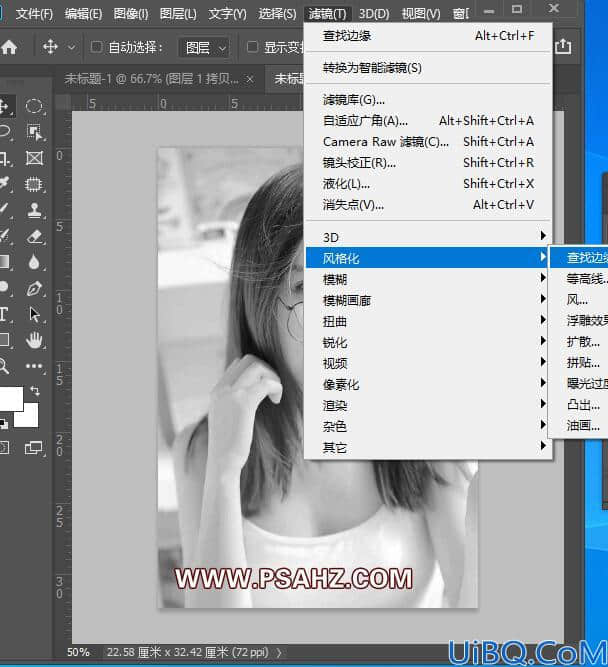Choose 风... wind filter
Screen dimensions: 608x667
(x=579, y=300)
